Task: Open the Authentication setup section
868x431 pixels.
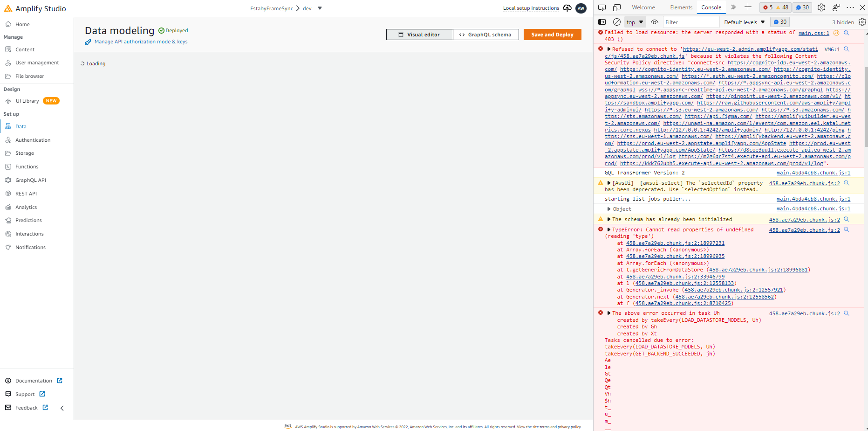Action: point(33,139)
